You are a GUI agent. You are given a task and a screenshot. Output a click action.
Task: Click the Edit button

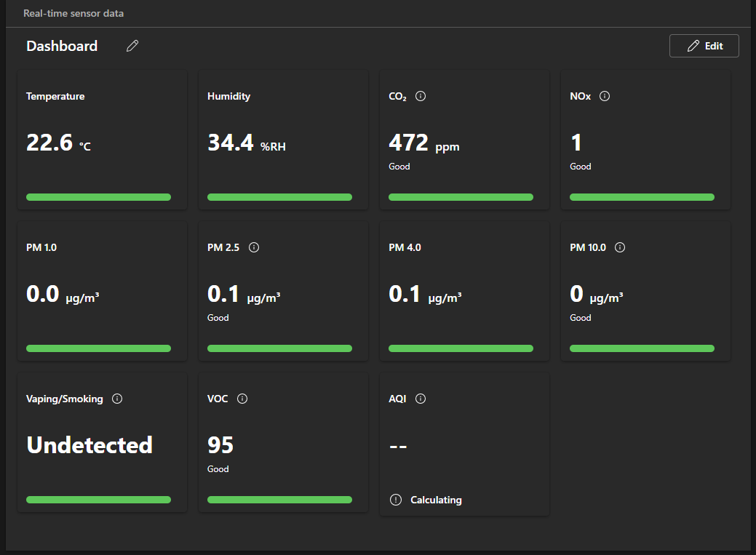pyautogui.click(x=704, y=46)
